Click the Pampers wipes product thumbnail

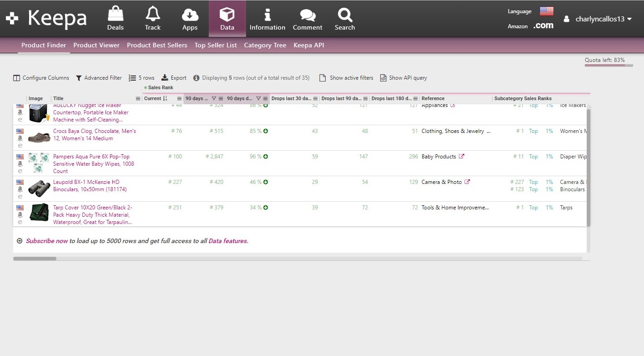click(x=39, y=163)
